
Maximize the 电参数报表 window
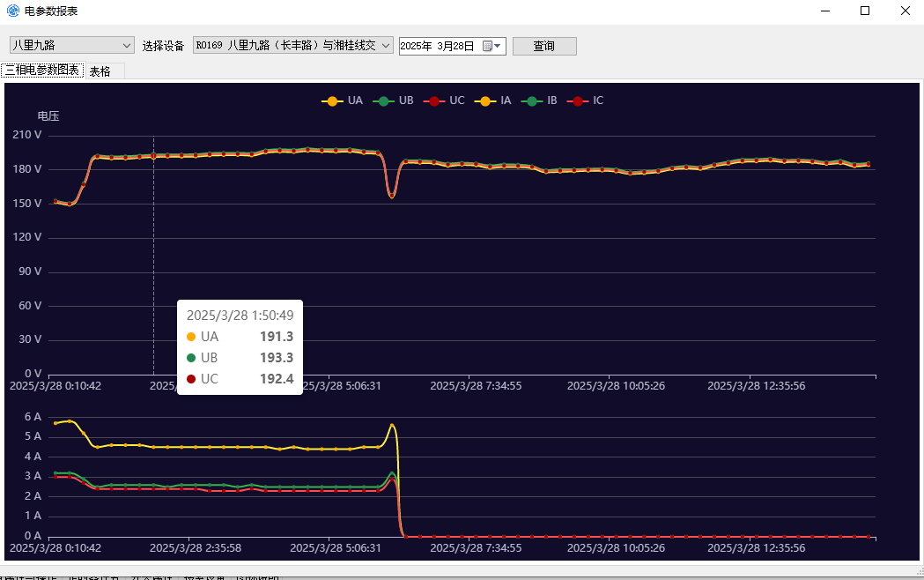tap(865, 11)
